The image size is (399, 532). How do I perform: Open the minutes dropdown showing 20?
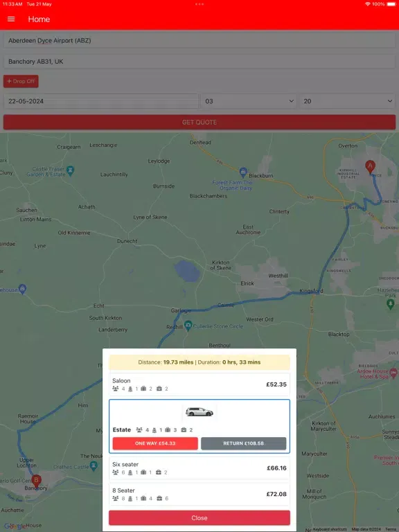[x=347, y=101]
